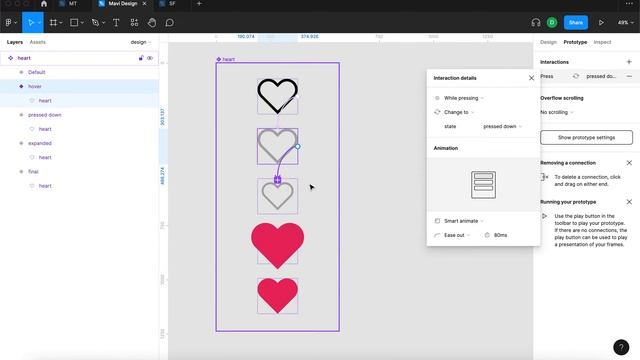Click the green user avatar
640x360 pixels.
coord(552,22)
